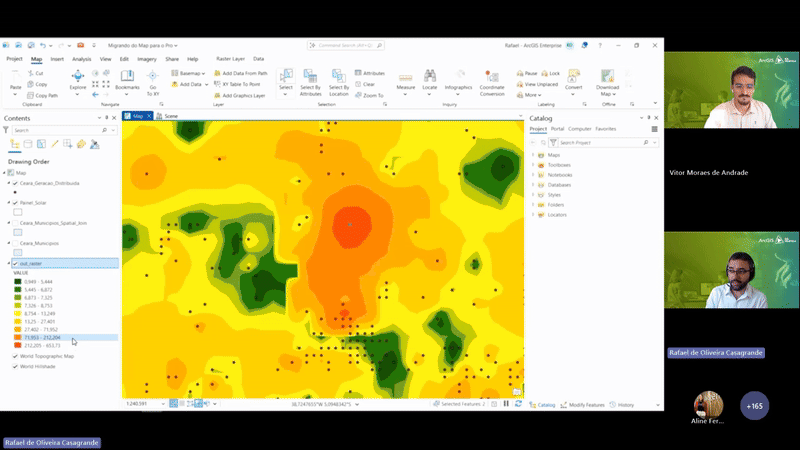Switch Contents to List By Editing
This screenshot has width=800, height=450.
[55, 144]
